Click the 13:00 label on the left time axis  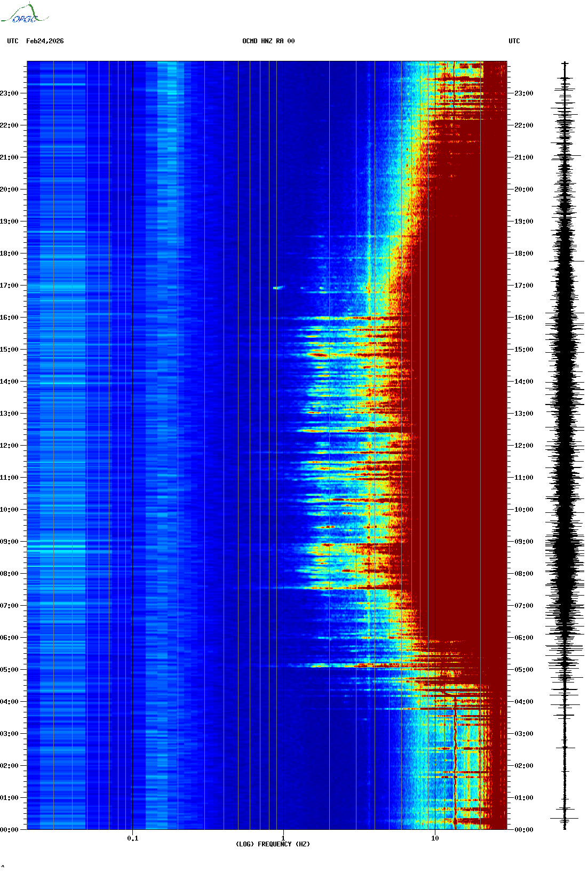point(9,414)
